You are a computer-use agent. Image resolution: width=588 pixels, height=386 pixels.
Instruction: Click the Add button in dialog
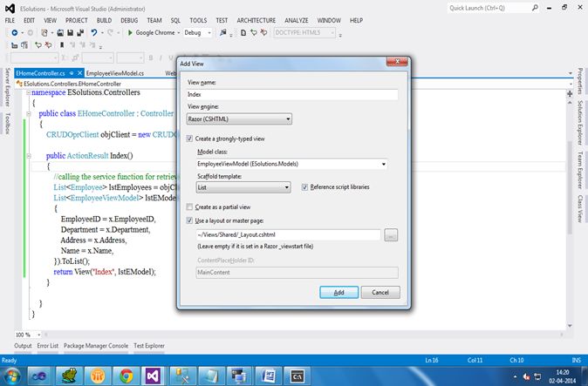339,293
